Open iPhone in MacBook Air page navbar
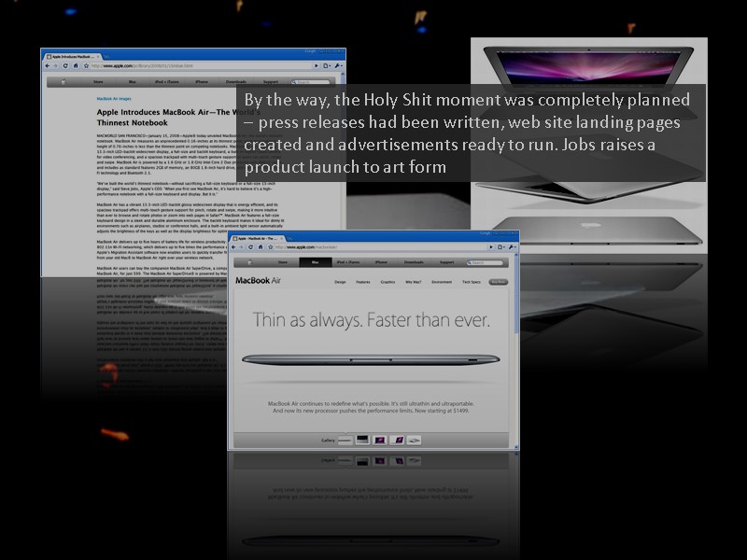747x560 pixels. coord(381,262)
